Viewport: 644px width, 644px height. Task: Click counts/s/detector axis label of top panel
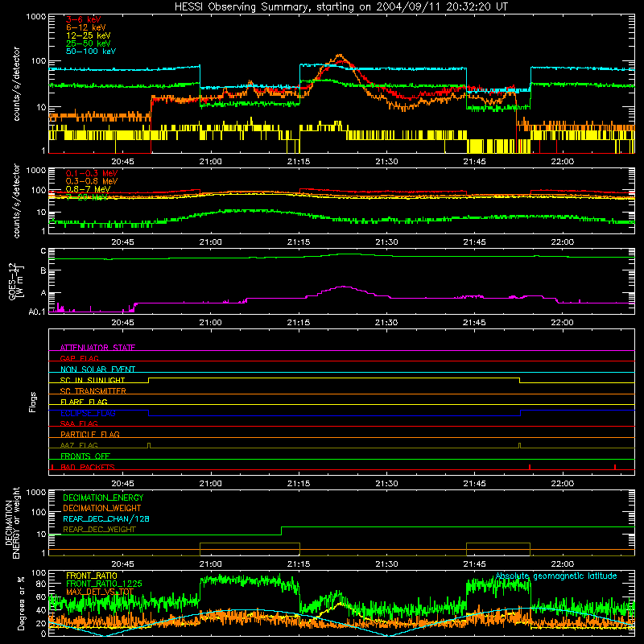tap(16, 84)
